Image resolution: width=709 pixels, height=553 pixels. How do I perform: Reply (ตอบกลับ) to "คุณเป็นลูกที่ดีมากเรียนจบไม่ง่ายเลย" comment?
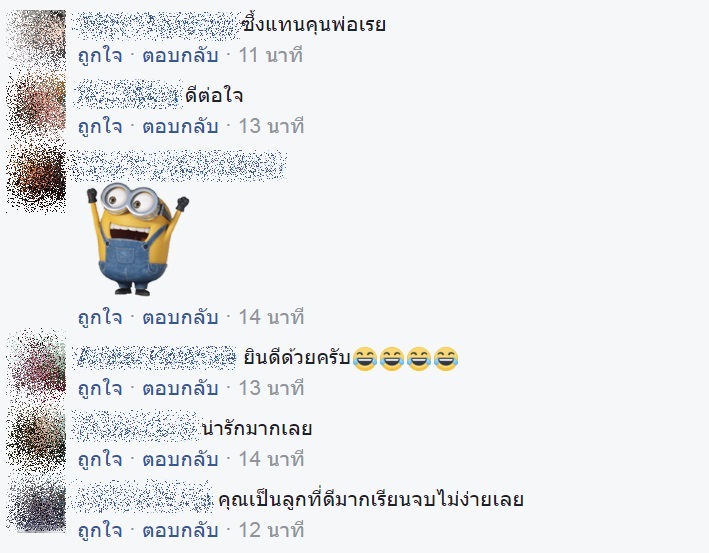tap(180, 530)
